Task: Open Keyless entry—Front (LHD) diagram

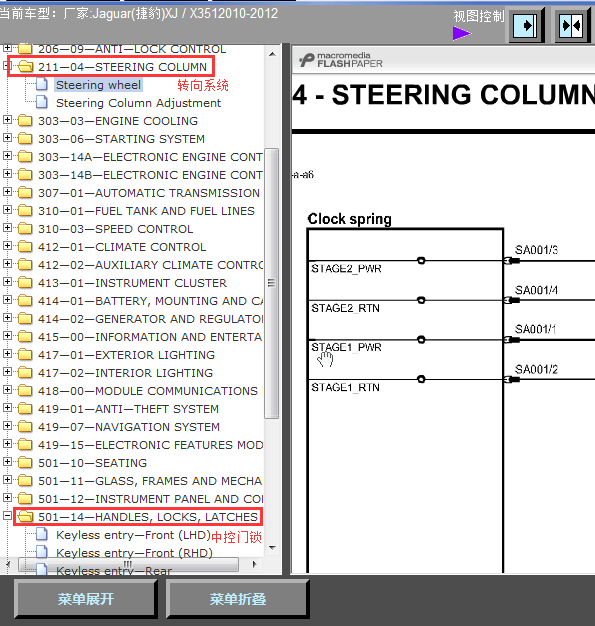Action: pyautogui.click(x=133, y=535)
